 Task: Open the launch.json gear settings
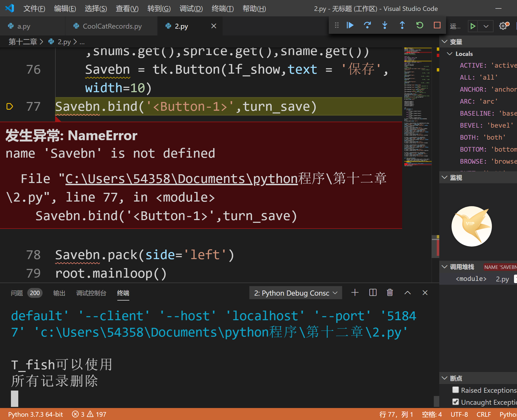click(503, 26)
